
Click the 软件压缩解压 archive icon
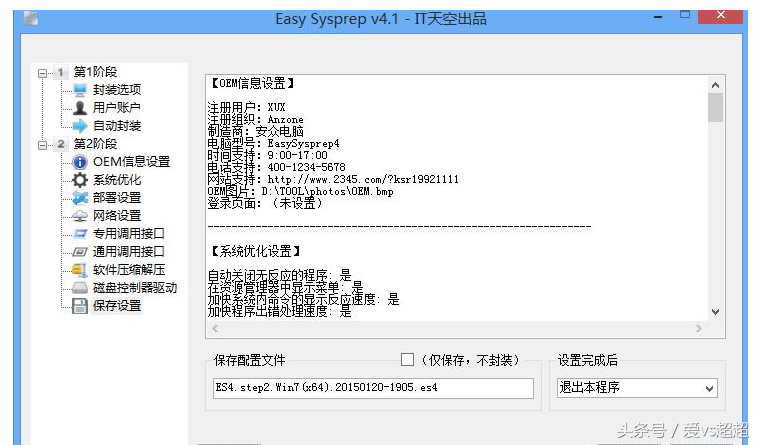tap(79, 270)
